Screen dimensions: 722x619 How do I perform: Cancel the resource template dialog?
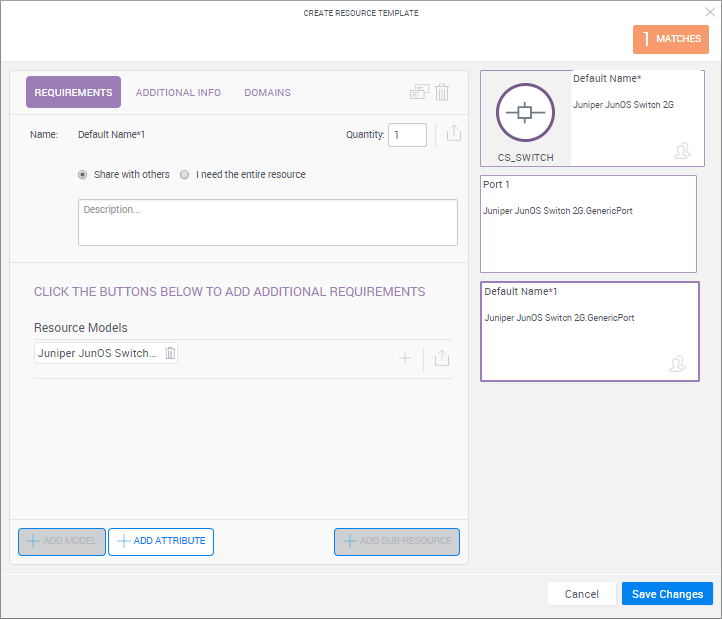tap(581, 594)
